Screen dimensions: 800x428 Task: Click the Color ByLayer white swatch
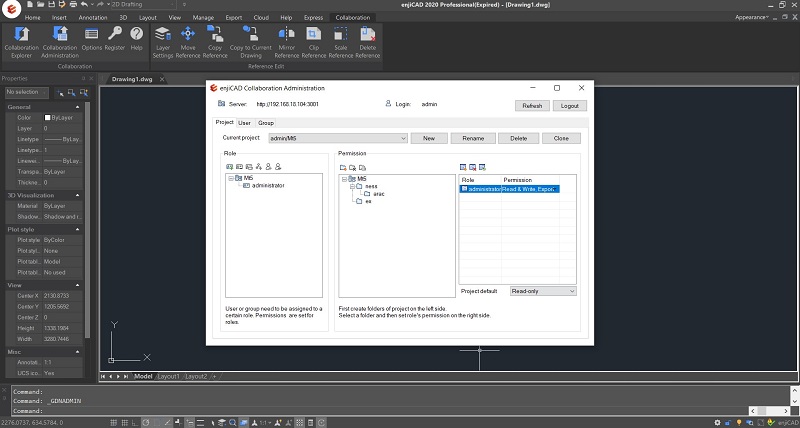tap(47, 118)
